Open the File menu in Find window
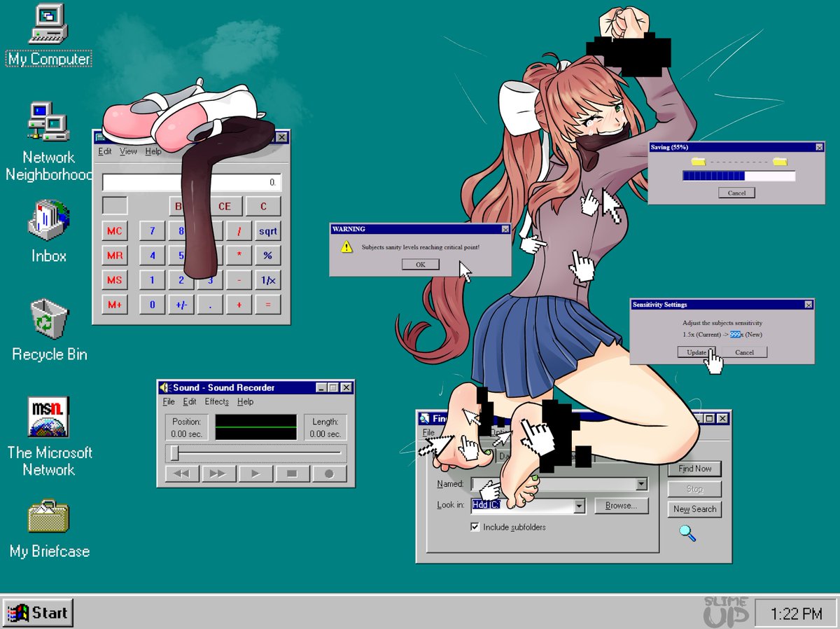This screenshot has width=840, height=629. pyautogui.click(x=428, y=433)
